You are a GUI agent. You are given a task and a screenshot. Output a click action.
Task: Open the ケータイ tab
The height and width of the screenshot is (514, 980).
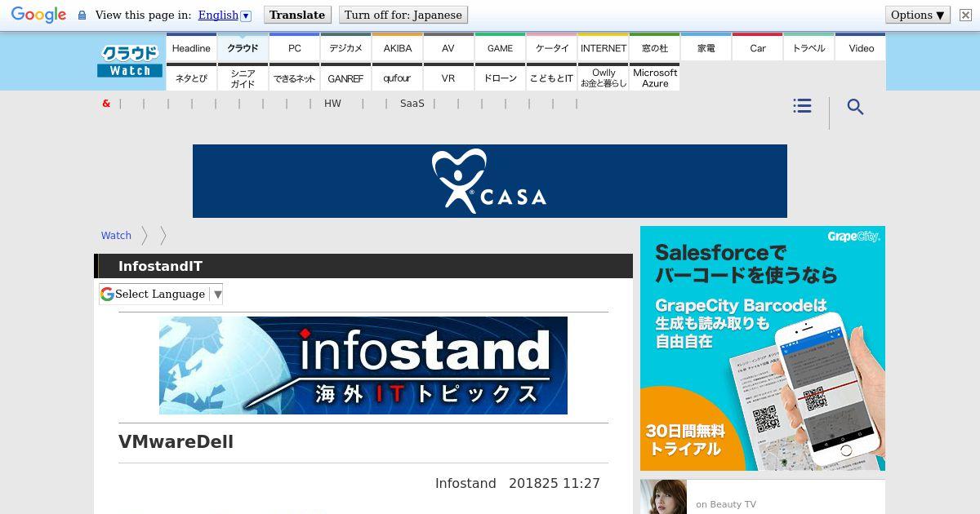click(551, 47)
